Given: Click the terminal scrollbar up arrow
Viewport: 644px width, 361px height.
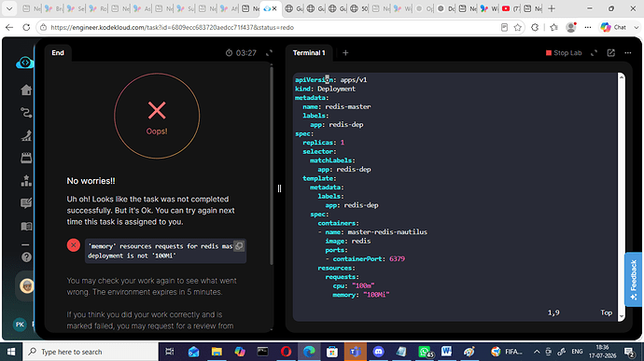Looking at the screenshot, I should [622, 77].
